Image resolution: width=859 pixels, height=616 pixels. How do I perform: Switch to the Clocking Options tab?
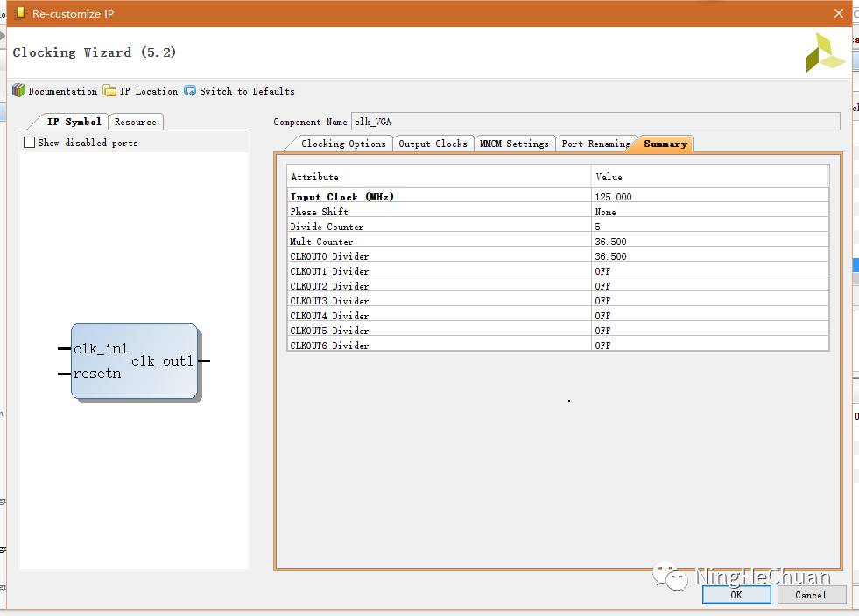coord(342,143)
